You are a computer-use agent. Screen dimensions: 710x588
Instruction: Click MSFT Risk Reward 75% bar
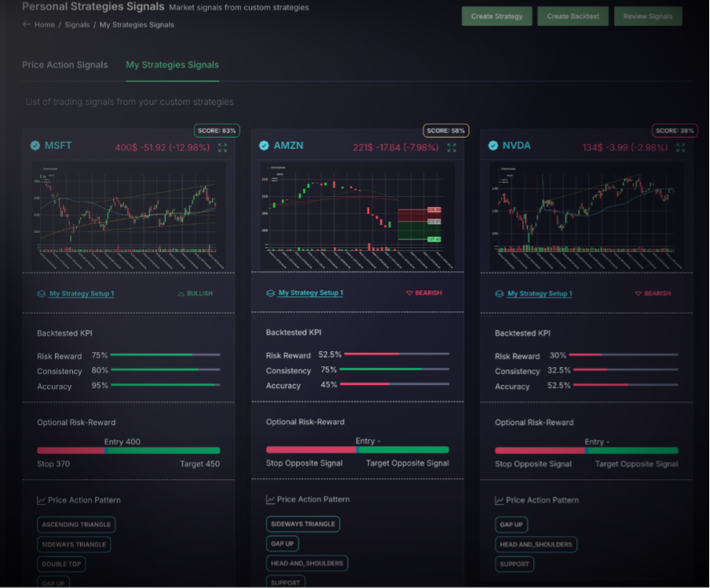(165, 355)
